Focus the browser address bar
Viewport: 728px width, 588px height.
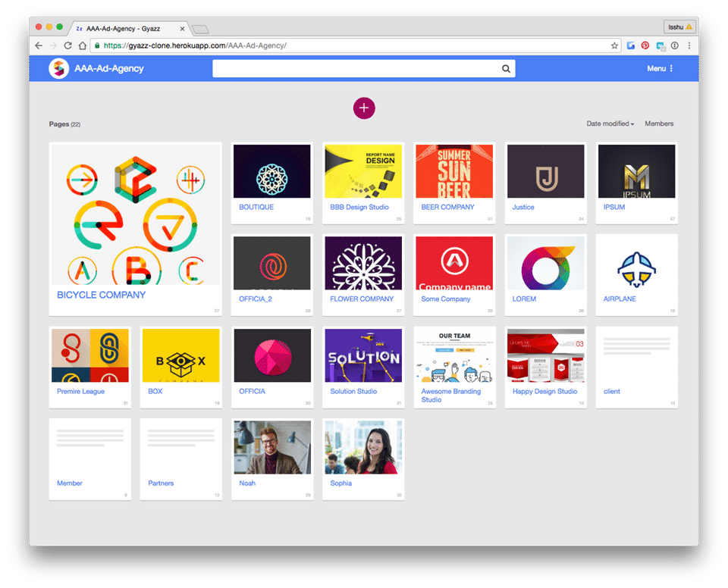(x=353, y=45)
